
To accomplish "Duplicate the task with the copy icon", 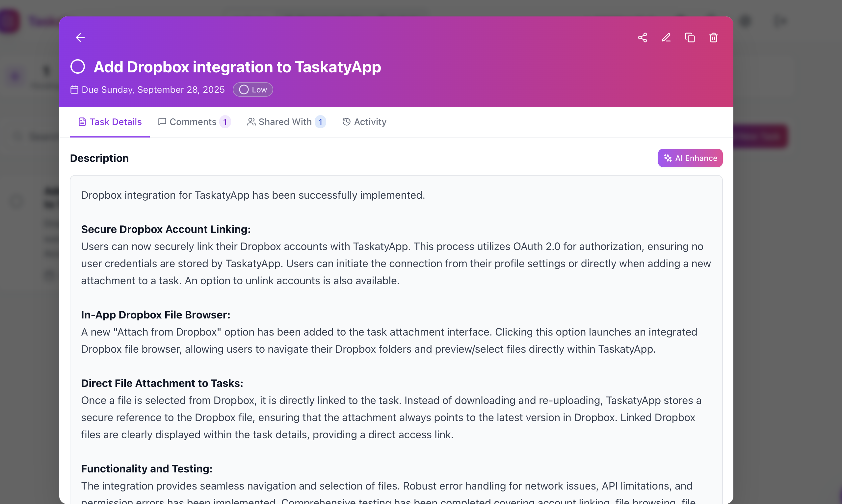I will 690,38.
